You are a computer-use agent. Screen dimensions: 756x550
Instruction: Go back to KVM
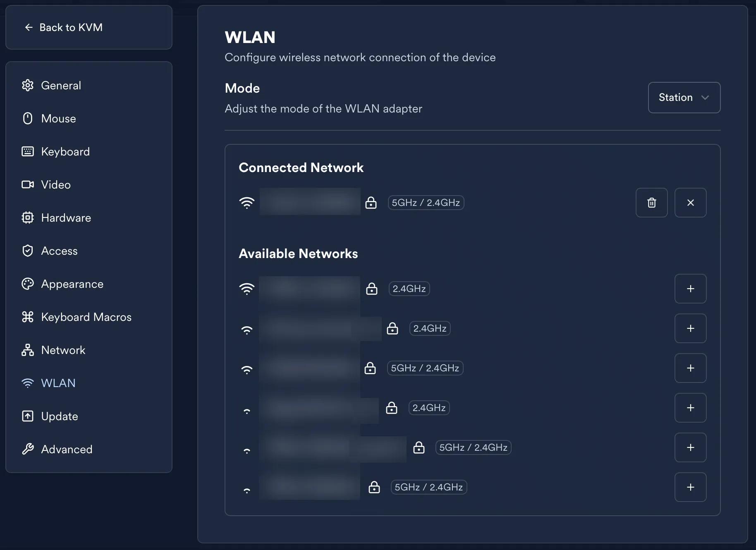pyautogui.click(x=64, y=27)
